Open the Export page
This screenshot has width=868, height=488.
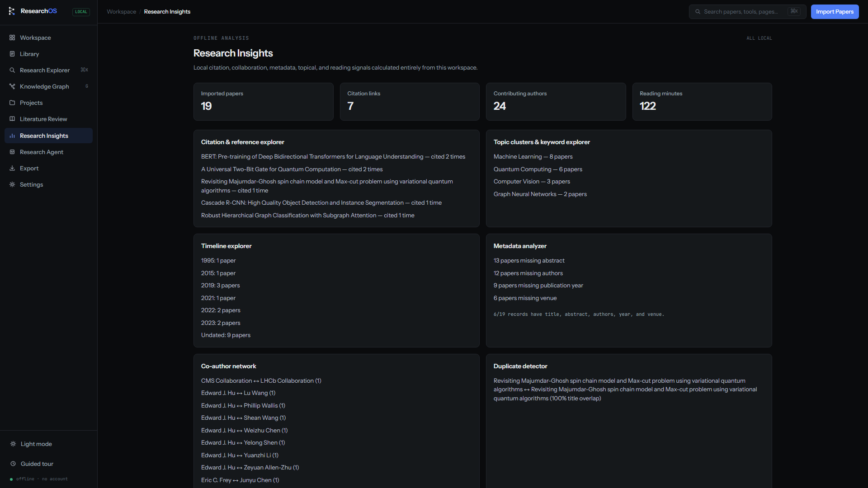click(x=48, y=168)
